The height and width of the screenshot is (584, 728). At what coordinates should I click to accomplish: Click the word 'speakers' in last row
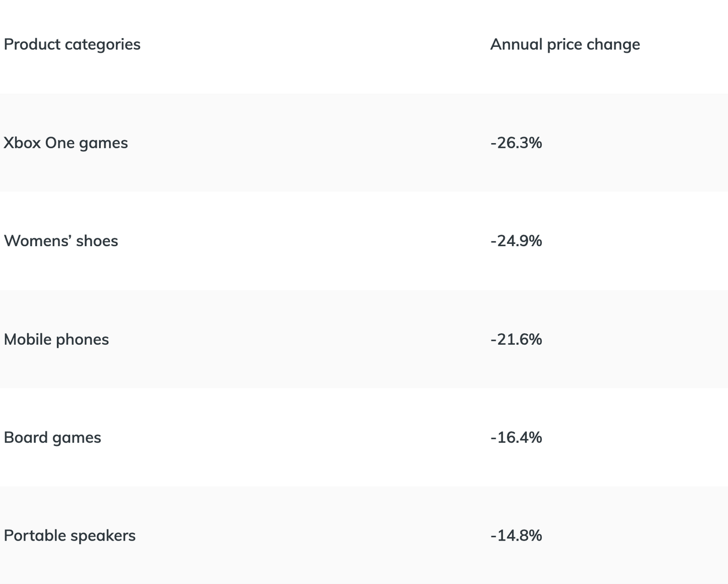(x=103, y=536)
